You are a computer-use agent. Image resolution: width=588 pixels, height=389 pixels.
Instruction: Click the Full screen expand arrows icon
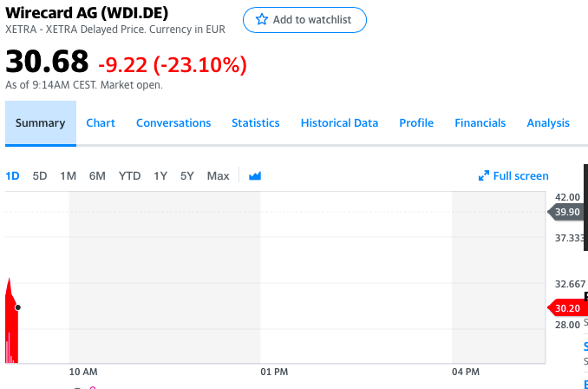point(484,175)
